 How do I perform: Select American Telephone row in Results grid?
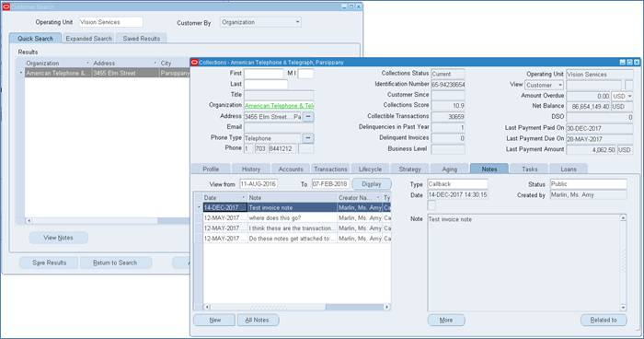(x=108, y=73)
